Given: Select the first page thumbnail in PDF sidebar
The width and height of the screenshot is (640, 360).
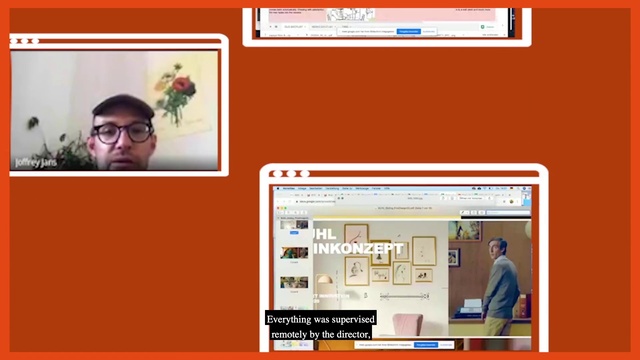Looking at the screenshot, I should (294, 224).
